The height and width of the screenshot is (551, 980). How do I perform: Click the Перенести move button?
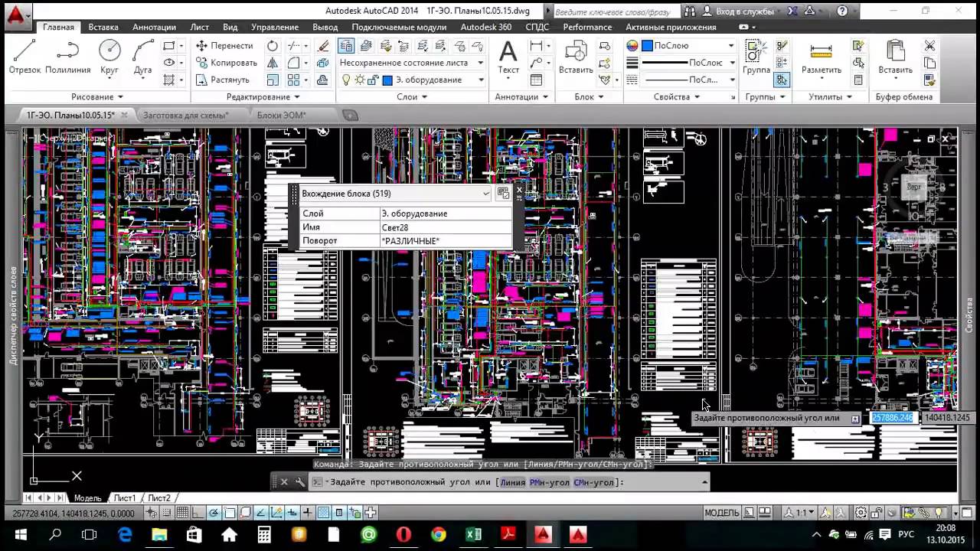pos(224,46)
